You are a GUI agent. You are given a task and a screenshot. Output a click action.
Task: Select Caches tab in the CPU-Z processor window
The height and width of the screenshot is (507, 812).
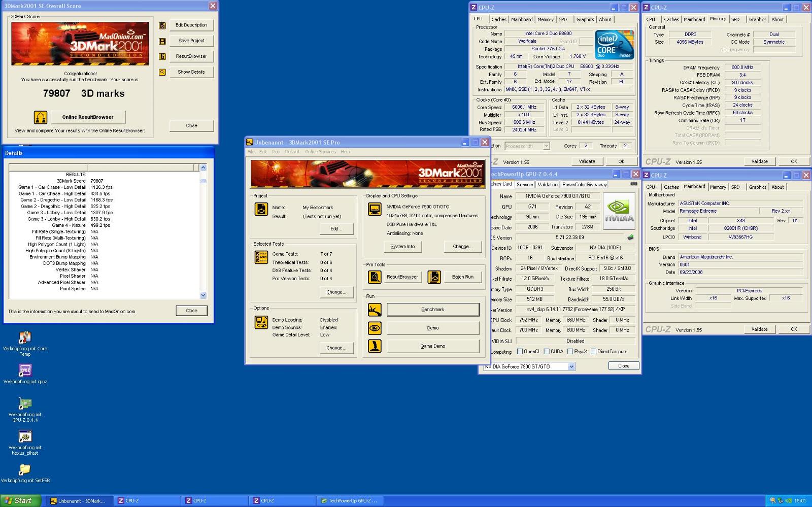[x=499, y=20]
